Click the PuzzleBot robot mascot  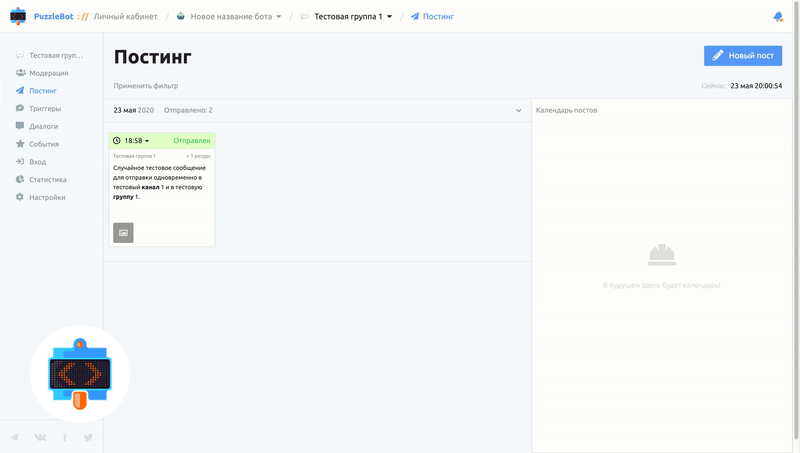[80, 374]
